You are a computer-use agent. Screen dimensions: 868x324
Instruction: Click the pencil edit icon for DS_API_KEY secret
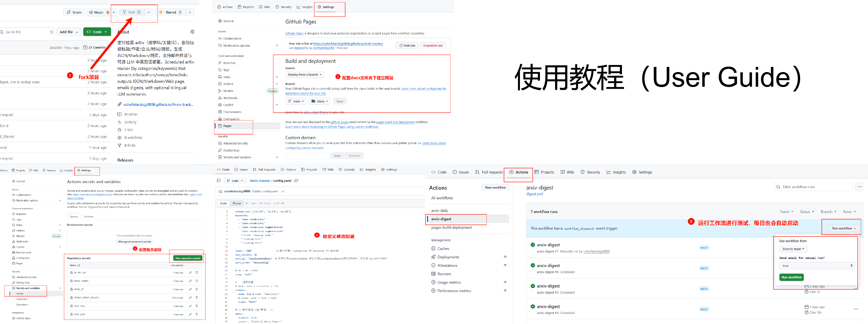190,272
